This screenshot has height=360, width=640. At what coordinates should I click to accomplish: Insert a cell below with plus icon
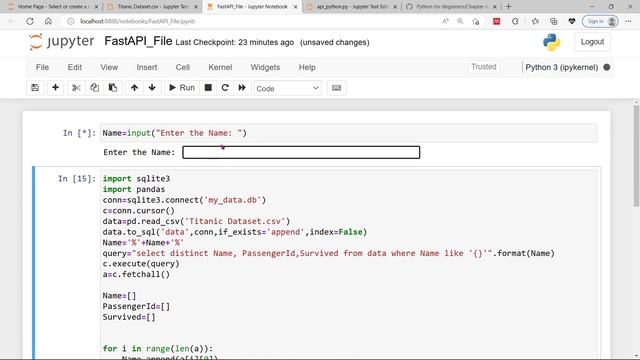pyautogui.click(x=55, y=88)
